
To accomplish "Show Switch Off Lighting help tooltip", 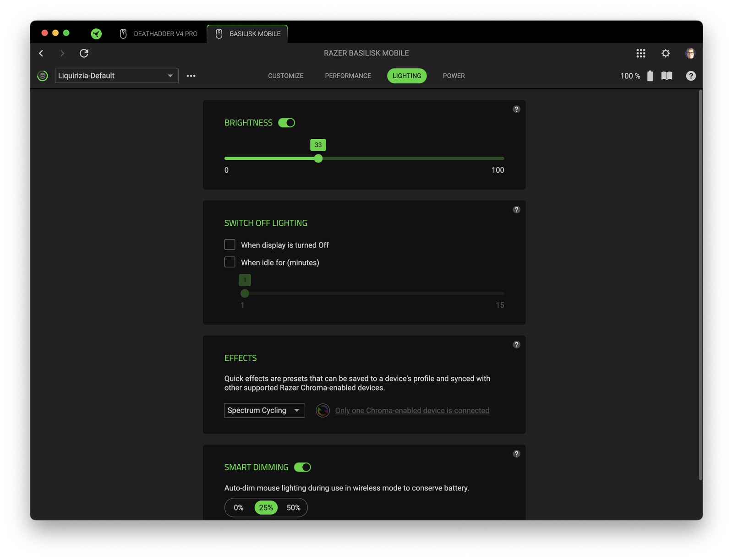I will [517, 210].
